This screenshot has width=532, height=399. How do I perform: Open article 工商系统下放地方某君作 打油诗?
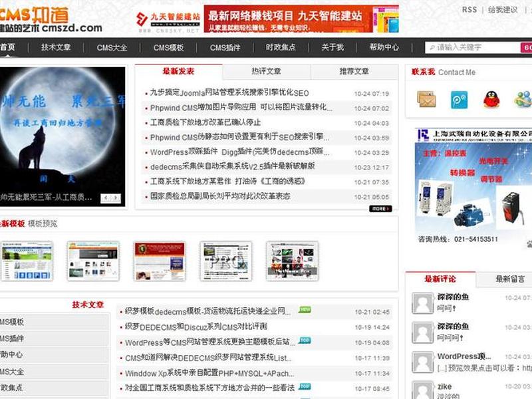pos(227,181)
